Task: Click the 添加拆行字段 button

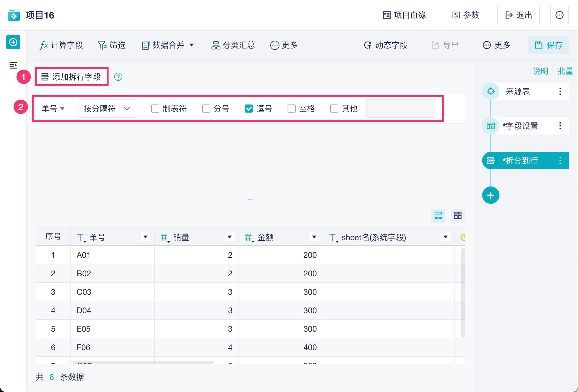Action: coord(72,77)
